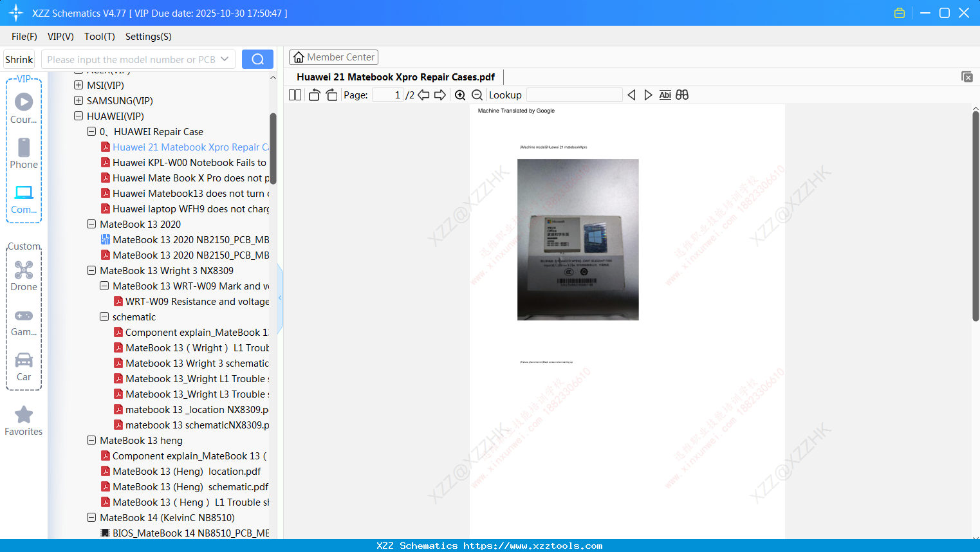Collapse the left panel using the splitter handle
980x552 pixels.
pos(280,298)
